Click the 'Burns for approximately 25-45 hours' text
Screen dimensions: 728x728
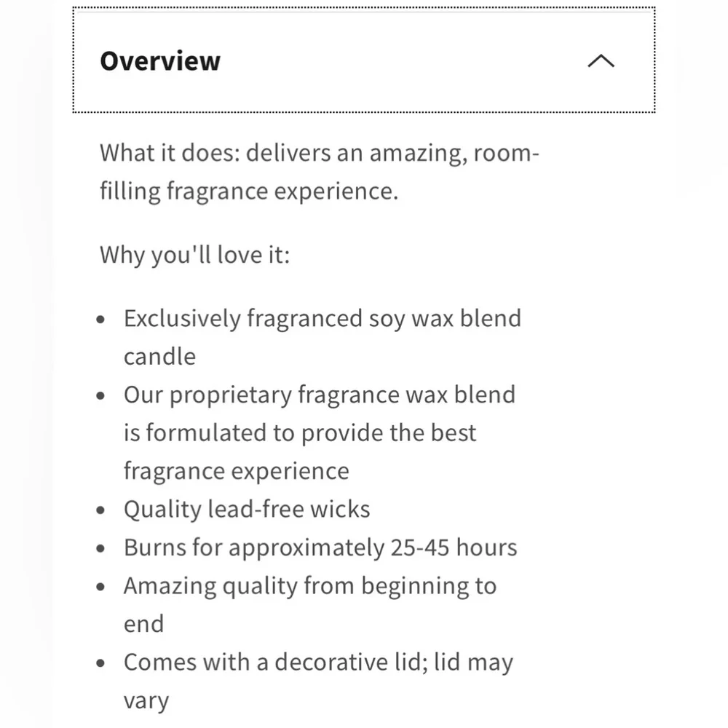click(320, 547)
